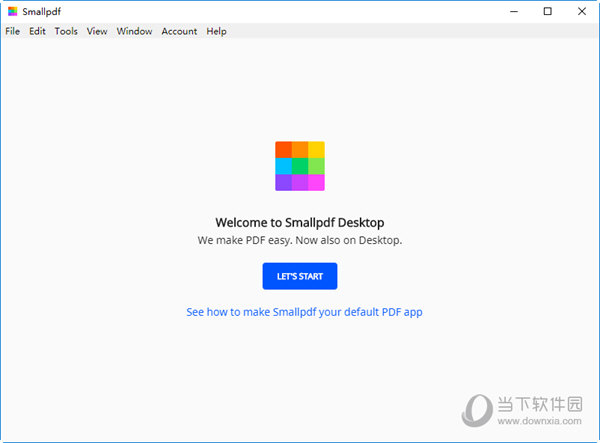Follow the make Smallpdf default PDF app link

pyautogui.click(x=305, y=312)
